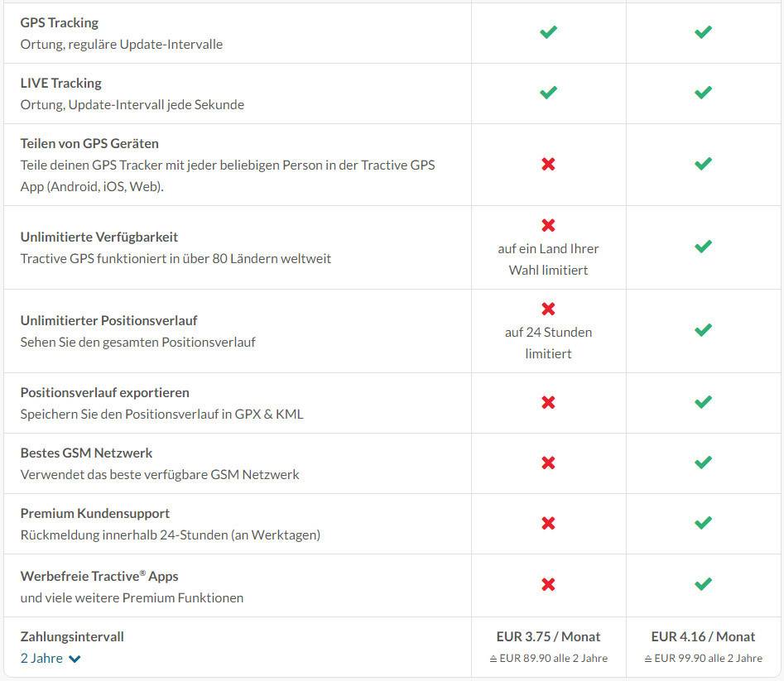Click premium checkmark for Unlimitierter Positionsverlauf
Image resolution: width=784 pixels, height=681 pixels.
click(703, 330)
